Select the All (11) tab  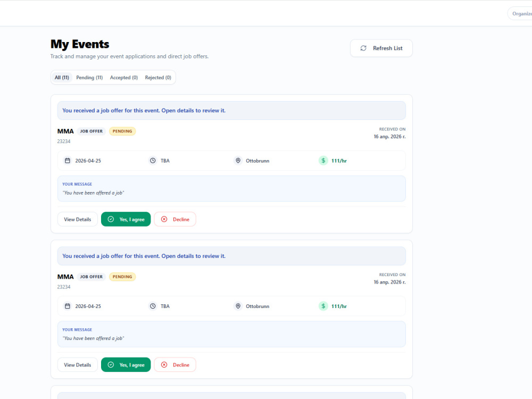pyautogui.click(x=62, y=77)
